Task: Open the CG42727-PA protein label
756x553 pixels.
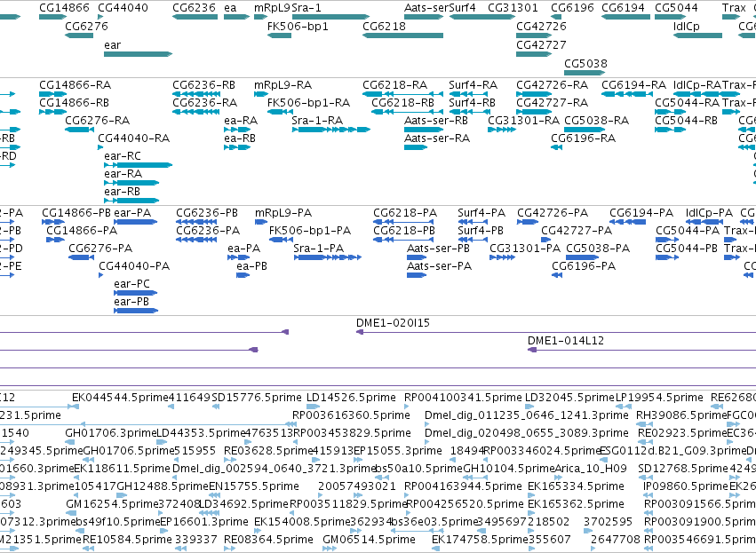Action: pyautogui.click(x=577, y=231)
